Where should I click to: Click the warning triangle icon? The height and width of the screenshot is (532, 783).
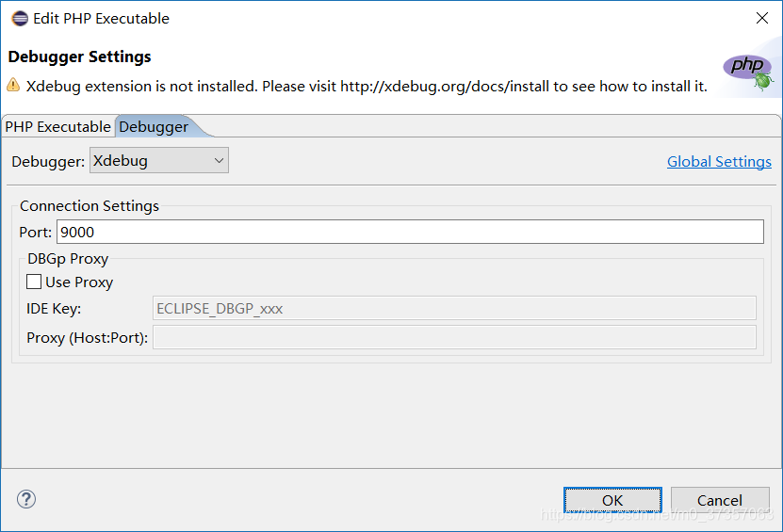[13, 86]
